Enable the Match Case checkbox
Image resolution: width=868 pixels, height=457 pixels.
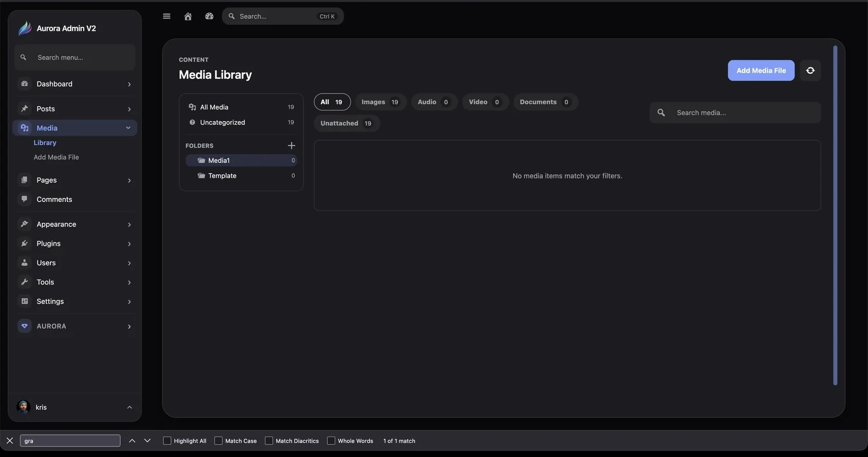(218, 441)
